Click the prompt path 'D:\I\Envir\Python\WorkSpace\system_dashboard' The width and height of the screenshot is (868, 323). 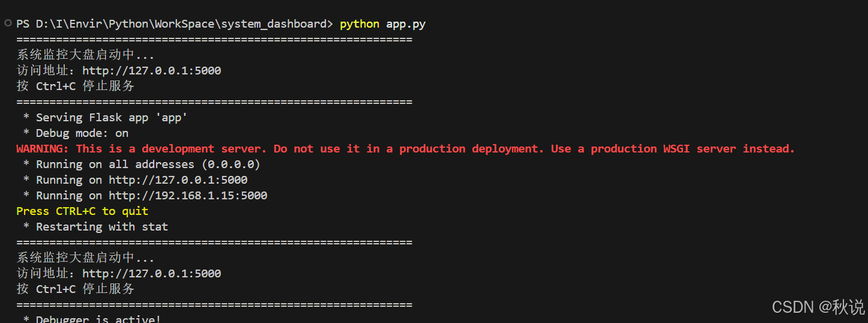[x=181, y=24]
